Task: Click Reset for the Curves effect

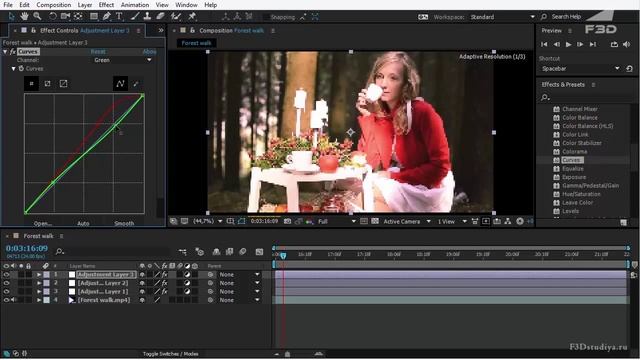Action: pyautogui.click(x=98, y=52)
